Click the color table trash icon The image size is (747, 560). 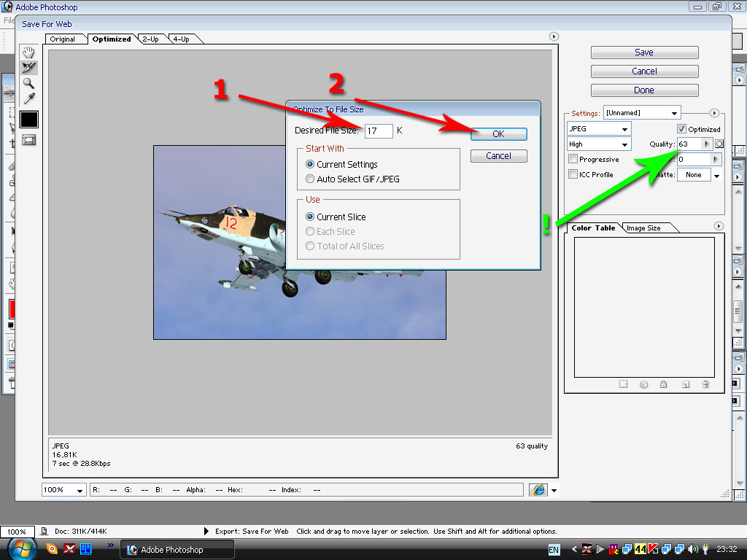coord(705,384)
